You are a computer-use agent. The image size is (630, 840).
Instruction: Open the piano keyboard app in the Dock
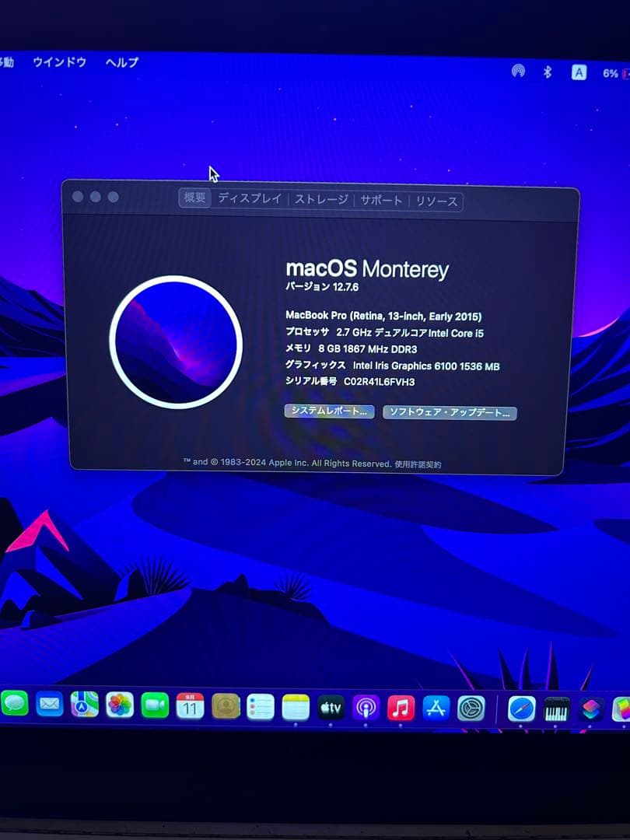point(556,710)
